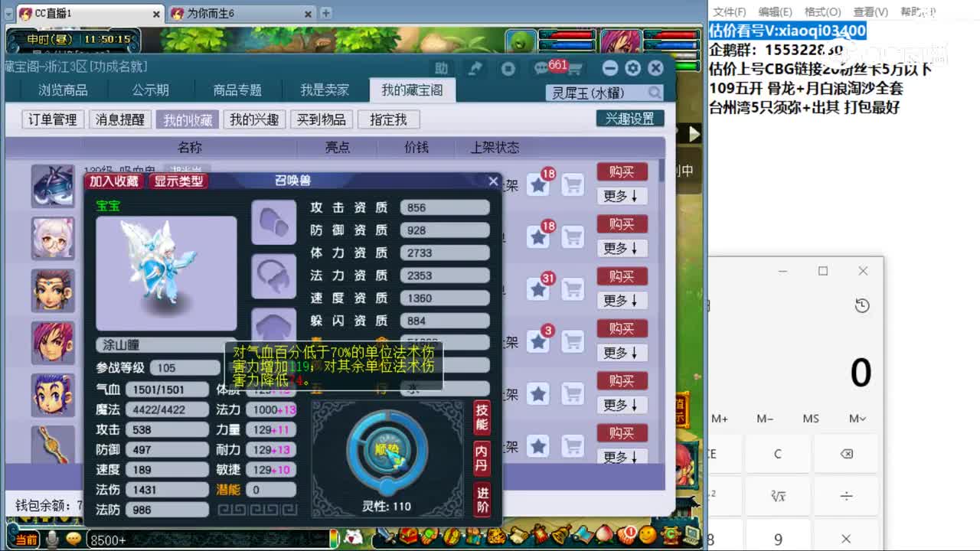Click 显示类型 on summon pet panel

(x=178, y=181)
